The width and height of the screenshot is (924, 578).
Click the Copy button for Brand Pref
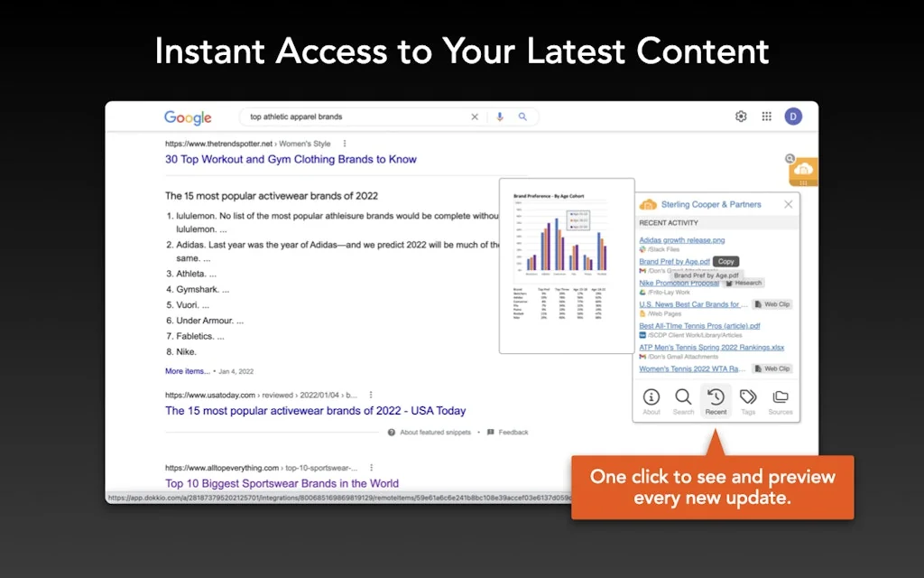point(725,261)
